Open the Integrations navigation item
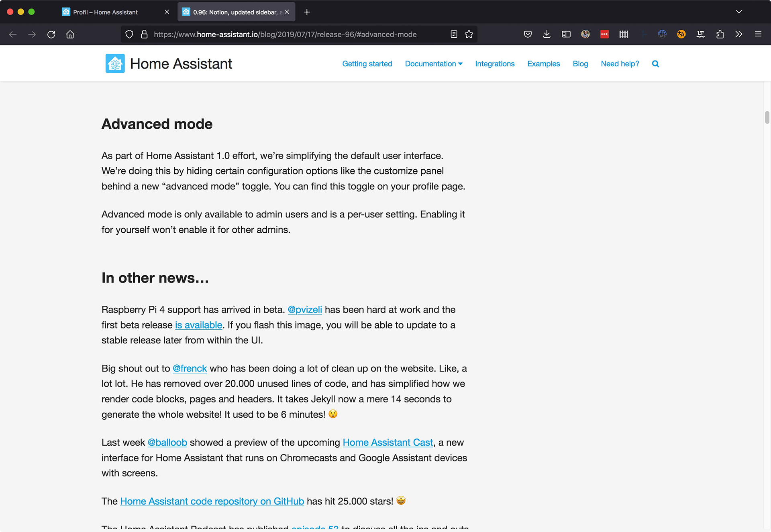 494,64
